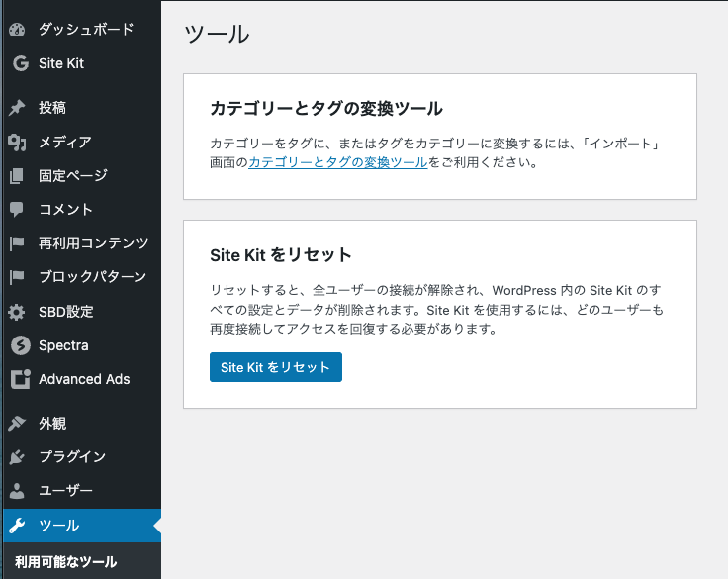Open the 固定ページ menu
The height and width of the screenshot is (579, 728).
point(82,176)
